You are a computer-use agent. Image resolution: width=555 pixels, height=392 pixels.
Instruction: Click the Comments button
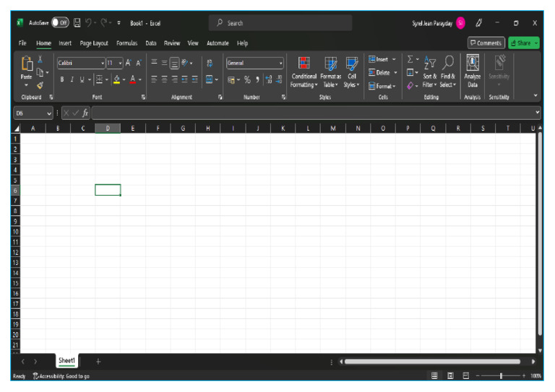pyautogui.click(x=486, y=43)
